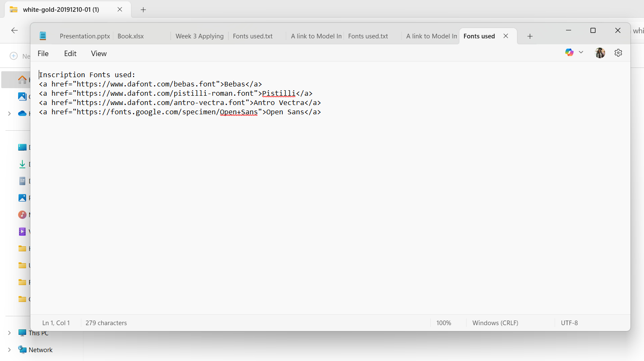Select Network in the navigation pane
644x361 pixels.
[x=40, y=350]
